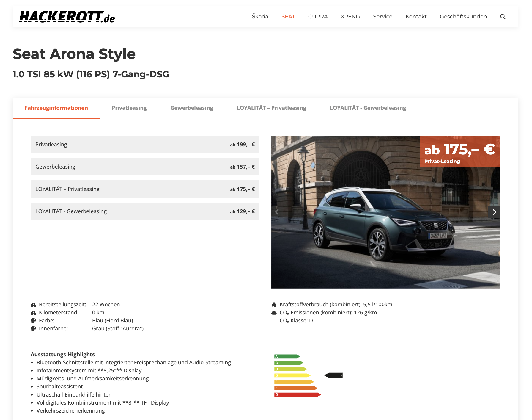Click the Seat Arona car photo
Viewport: 532px width, 420px height.
372,226
